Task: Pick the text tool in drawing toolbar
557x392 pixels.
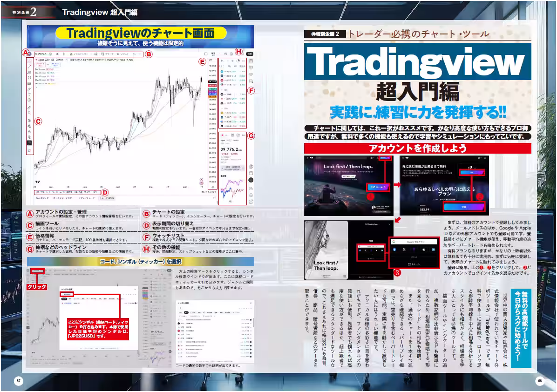Action: pos(29,94)
